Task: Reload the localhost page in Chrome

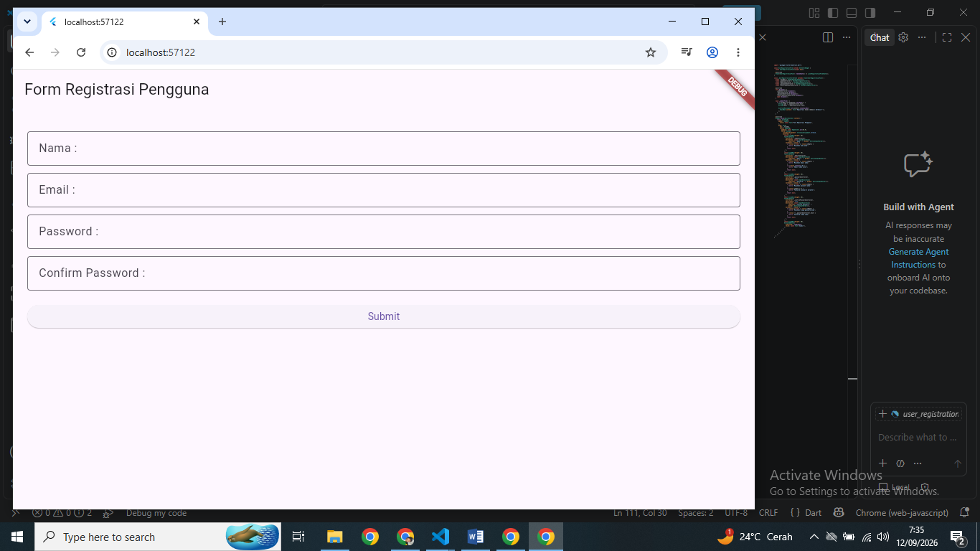Action: (81, 52)
